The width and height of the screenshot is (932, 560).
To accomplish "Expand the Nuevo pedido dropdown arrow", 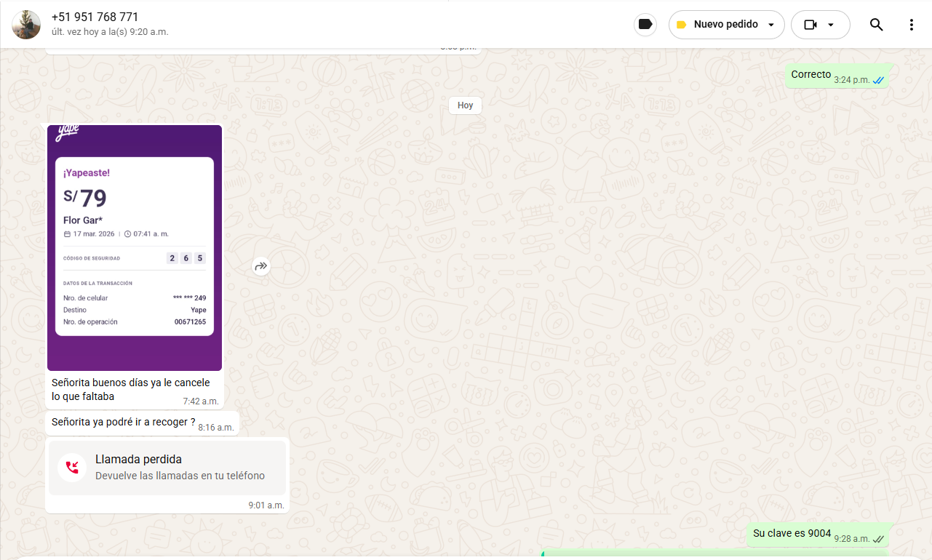I will [x=771, y=25].
